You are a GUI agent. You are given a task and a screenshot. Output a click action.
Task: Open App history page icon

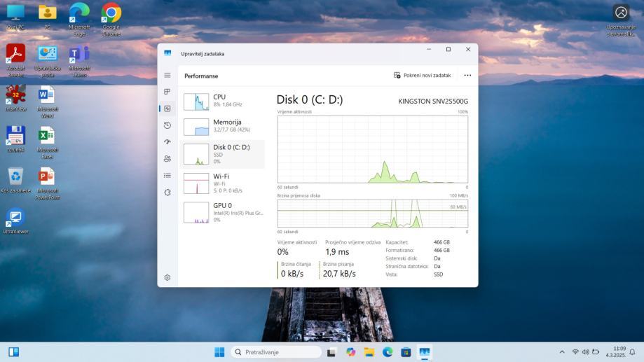tap(167, 125)
